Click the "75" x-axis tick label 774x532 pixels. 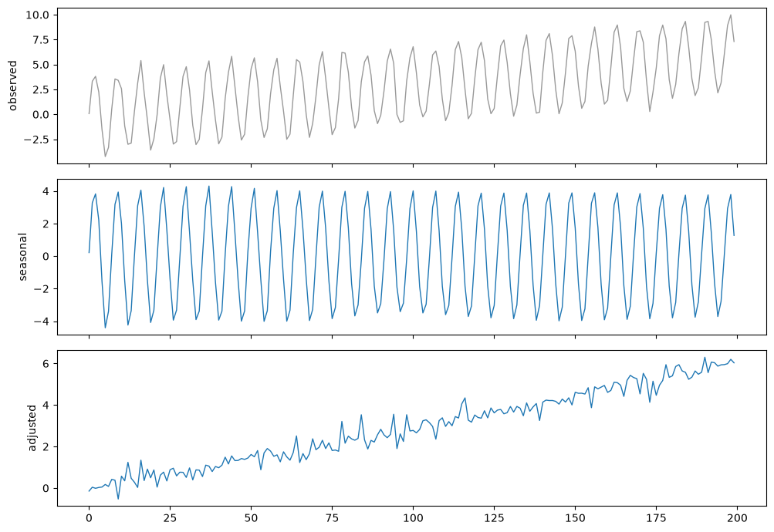(x=332, y=518)
